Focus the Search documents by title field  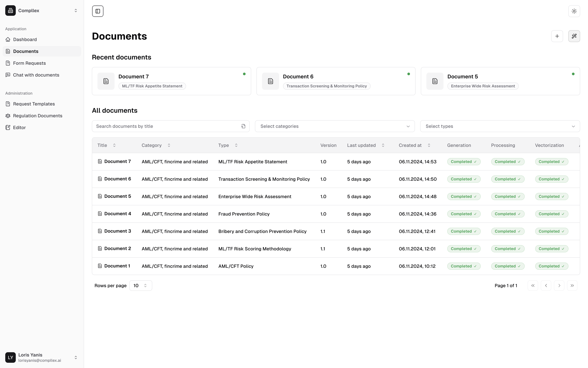[171, 126]
